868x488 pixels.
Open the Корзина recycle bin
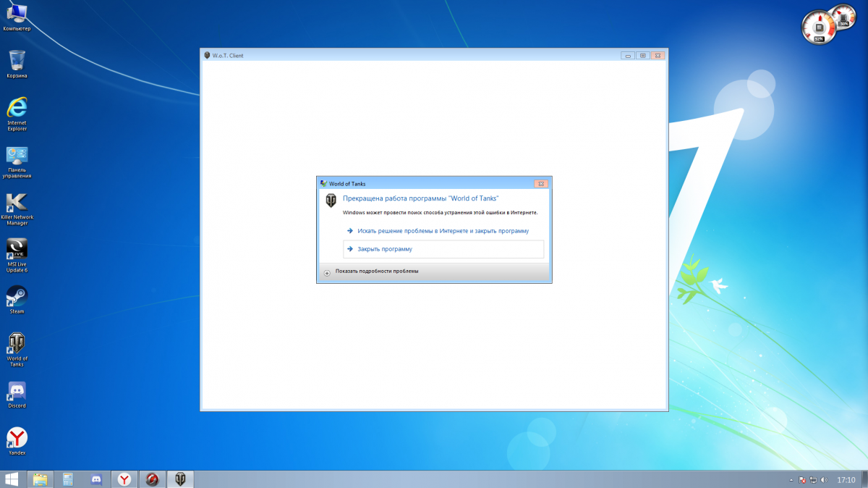coord(17,60)
